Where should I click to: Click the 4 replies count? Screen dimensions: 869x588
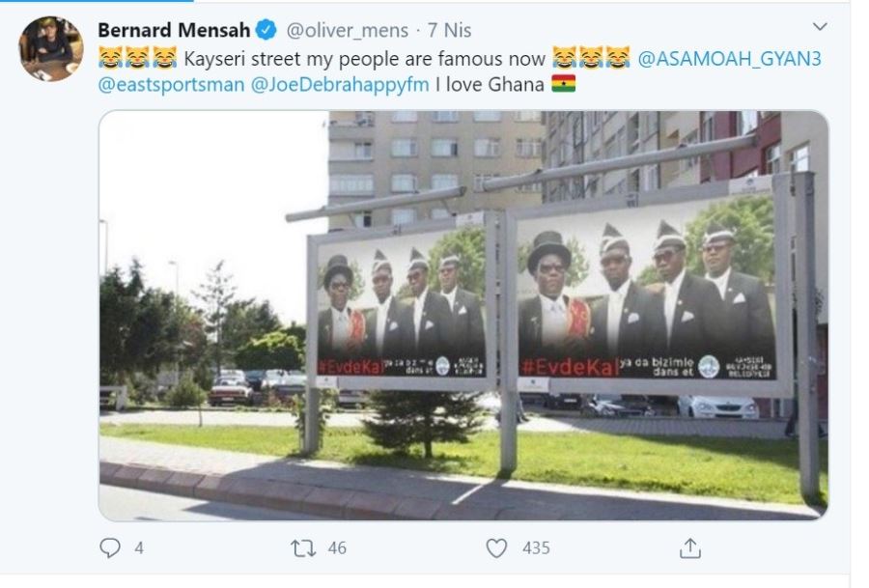pyautogui.click(x=139, y=548)
